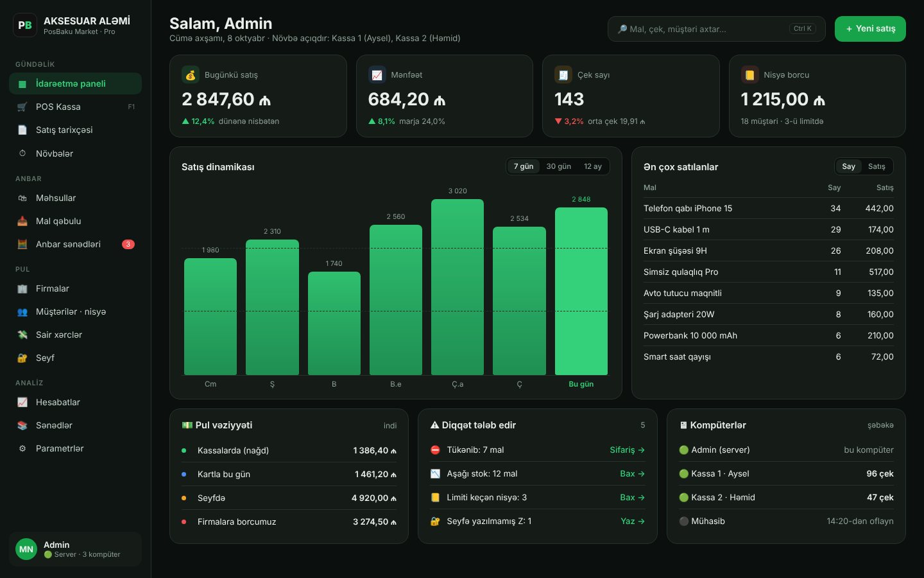Click the PB logo icon
The image size is (924, 578).
click(25, 25)
